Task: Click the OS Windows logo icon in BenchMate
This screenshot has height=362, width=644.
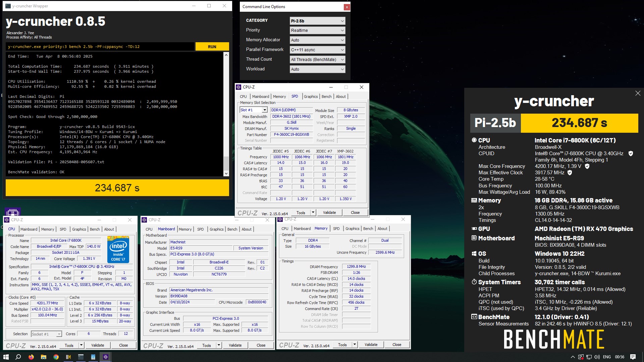Action: 474,254
